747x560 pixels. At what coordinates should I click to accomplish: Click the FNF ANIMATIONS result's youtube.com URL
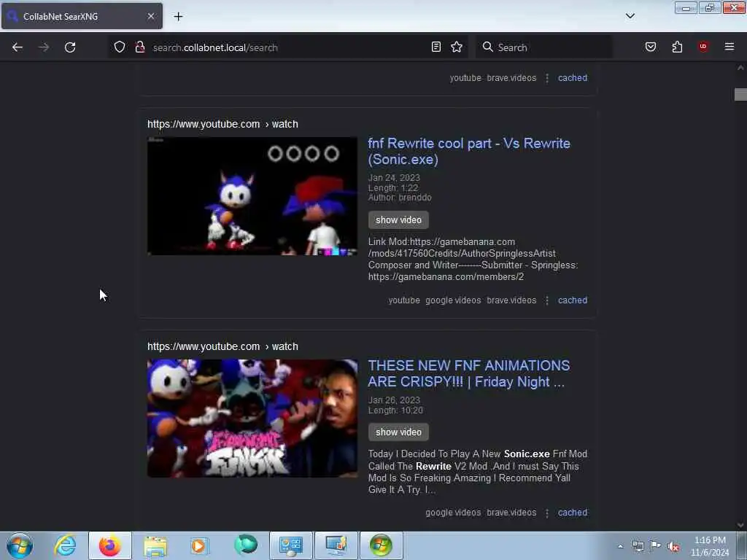(x=222, y=346)
